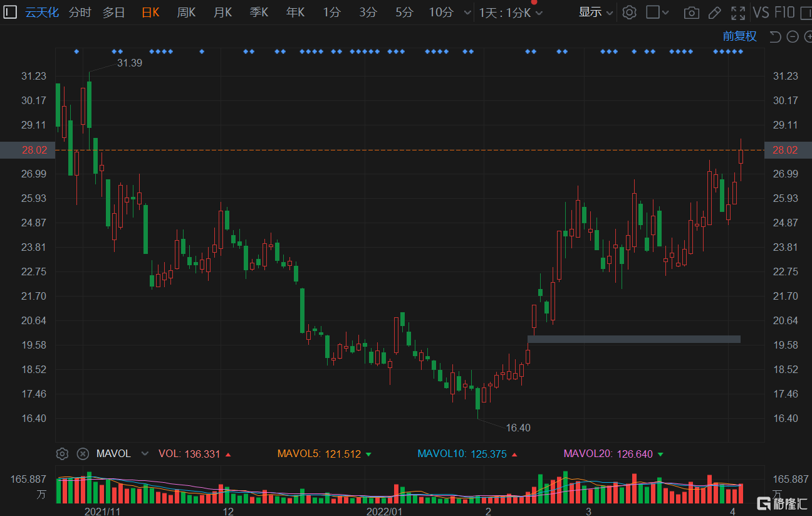Switch to 分时 intraday tab
The image size is (812, 516).
point(80,12)
